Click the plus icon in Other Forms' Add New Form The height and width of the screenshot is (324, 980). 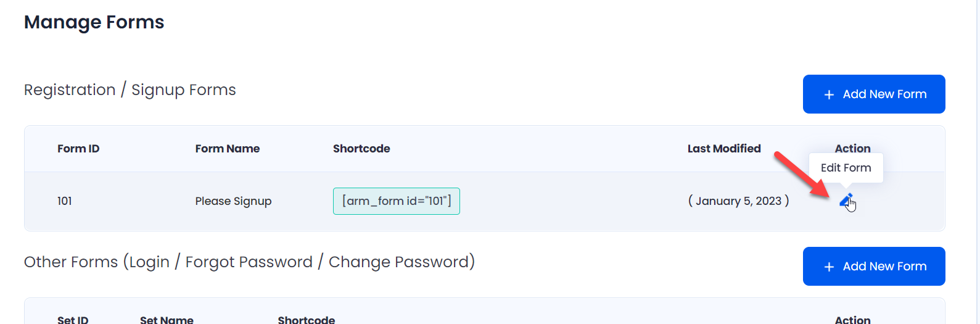[x=829, y=267]
